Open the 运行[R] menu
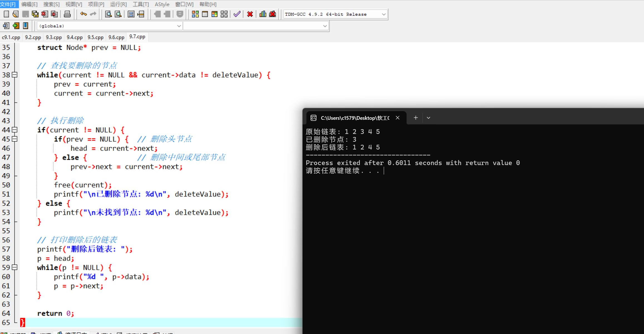Image resolution: width=644 pixels, height=334 pixels. 118,4
